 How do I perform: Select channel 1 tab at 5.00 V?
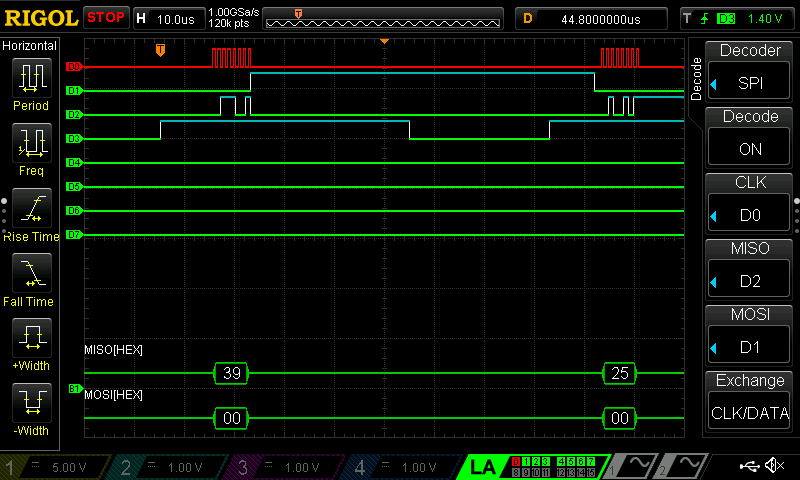(57, 466)
